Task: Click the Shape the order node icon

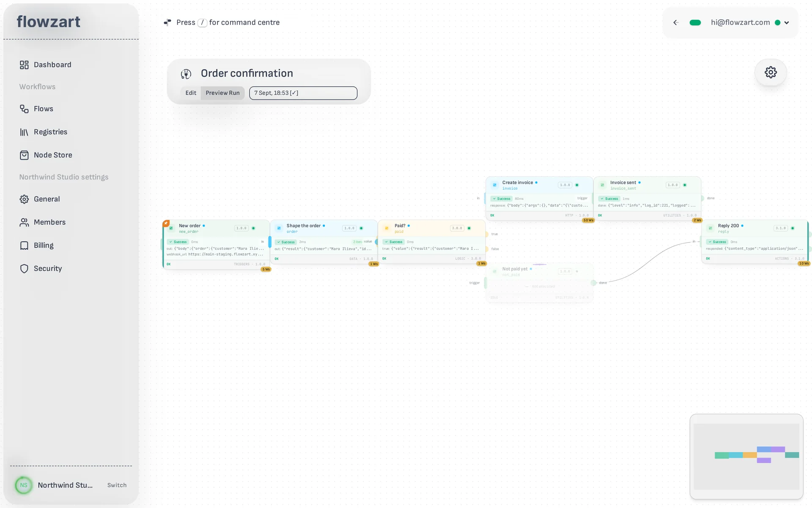Action: pyautogui.click(x=279, y=228)
